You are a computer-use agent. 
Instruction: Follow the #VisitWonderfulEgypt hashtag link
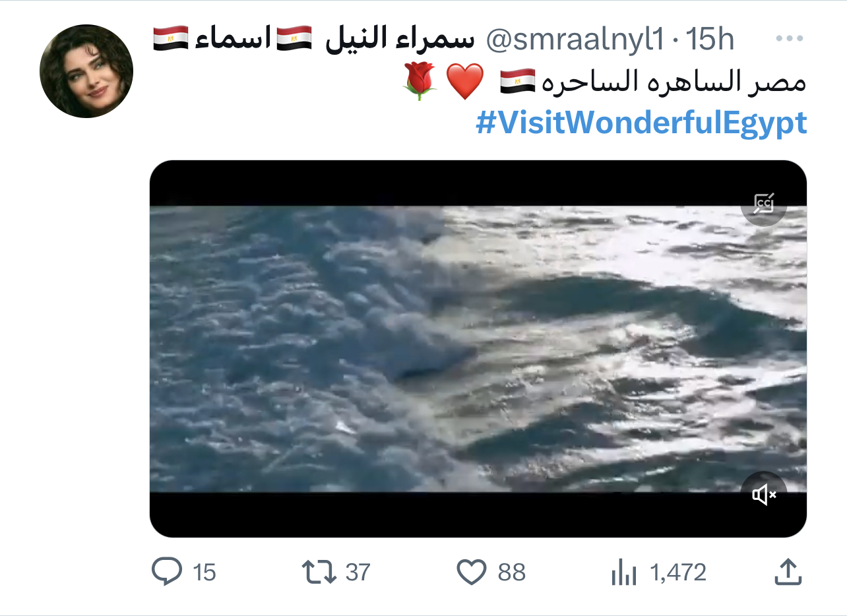(x=642, y=123)
